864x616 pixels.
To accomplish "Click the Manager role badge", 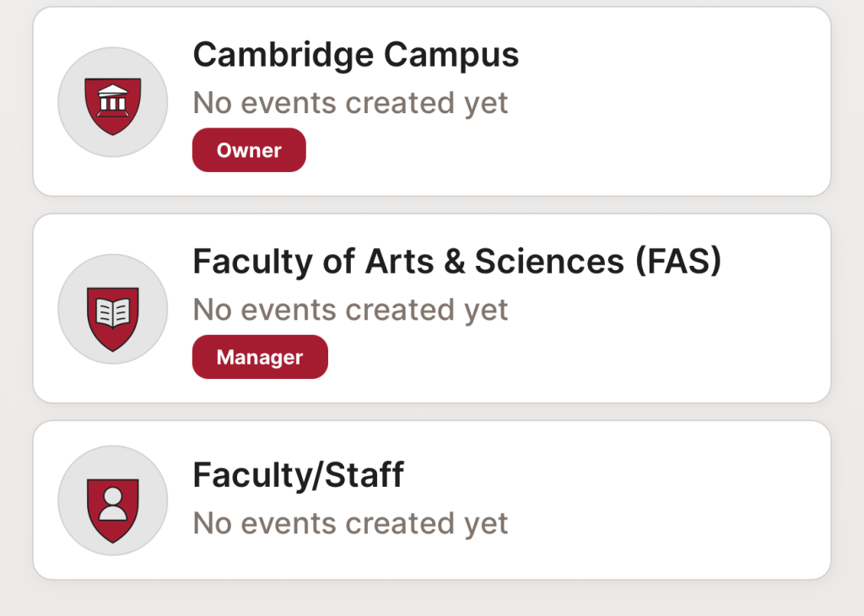I will point(260,357).
